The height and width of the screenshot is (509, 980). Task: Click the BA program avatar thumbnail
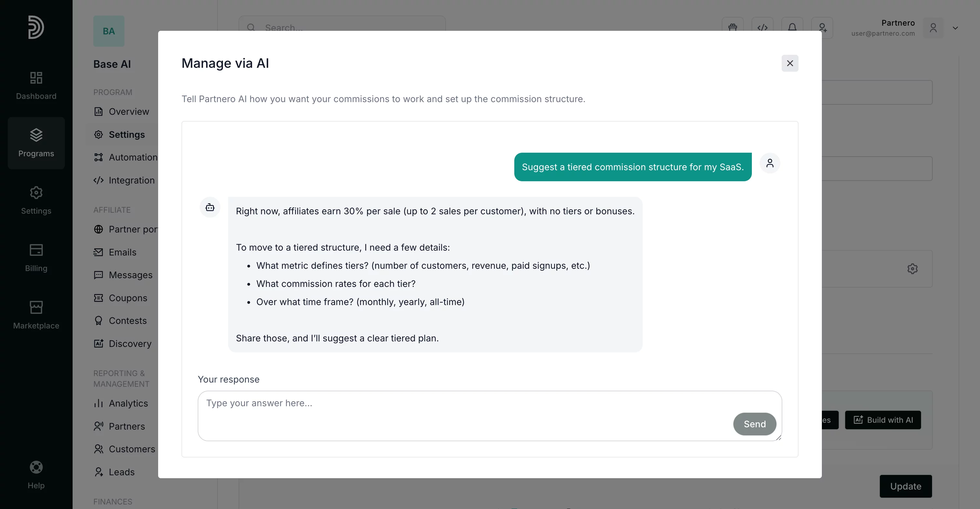(x=109, y=31)
